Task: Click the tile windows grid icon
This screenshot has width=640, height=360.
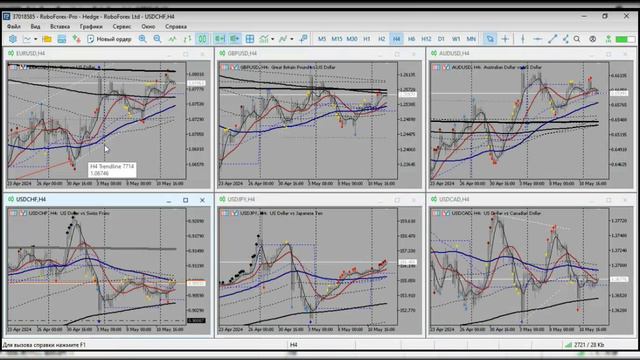Action: tap(250, 39)
